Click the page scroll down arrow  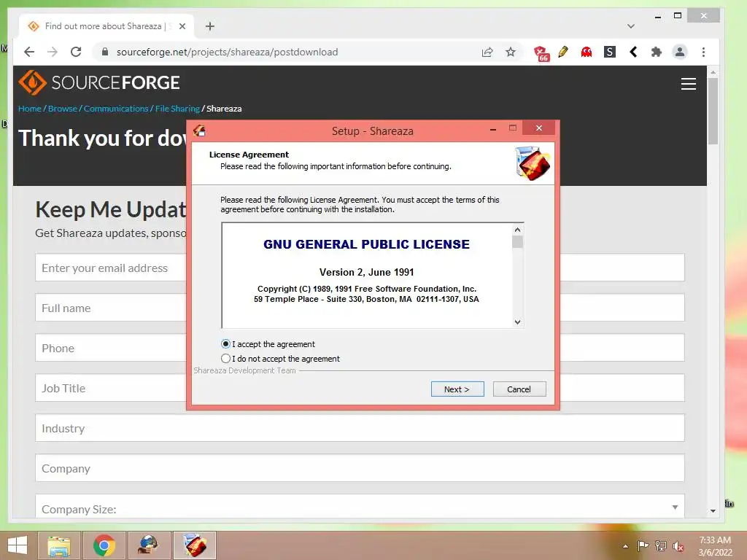(x=713, y=511)
